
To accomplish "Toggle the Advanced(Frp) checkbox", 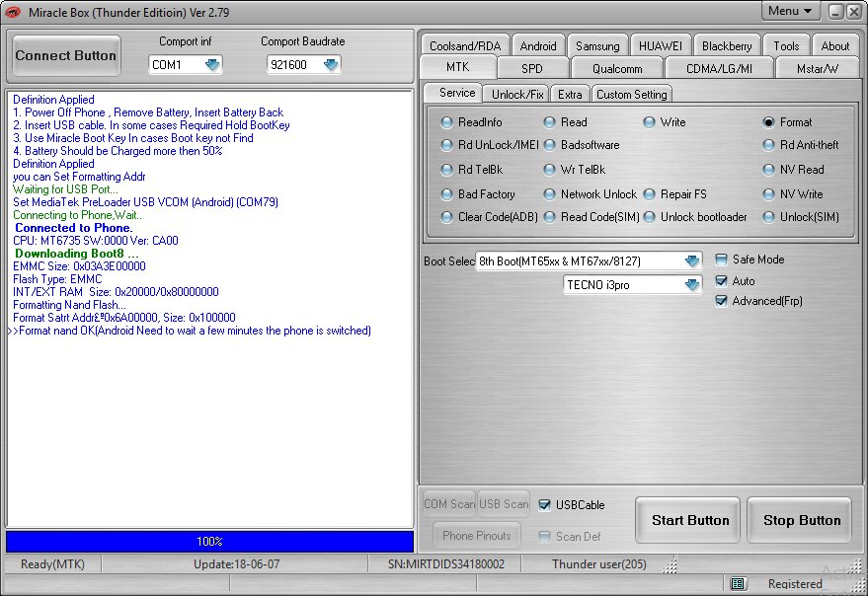I will pos(721,301).
